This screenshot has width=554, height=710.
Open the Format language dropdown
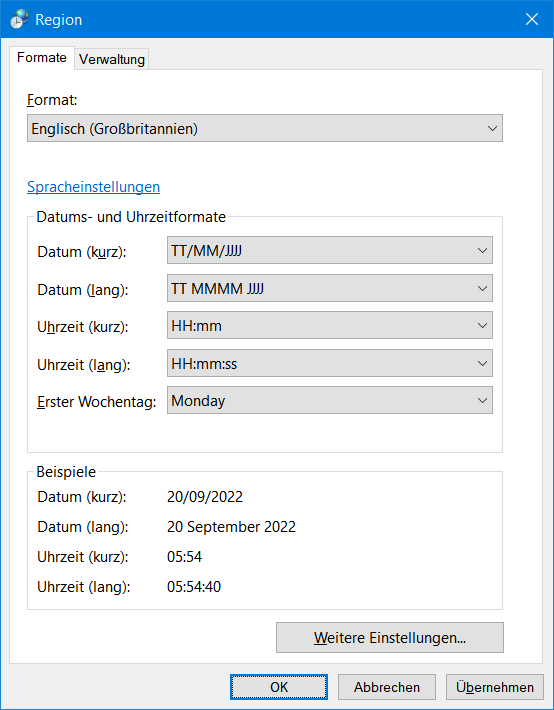(265, 128)
